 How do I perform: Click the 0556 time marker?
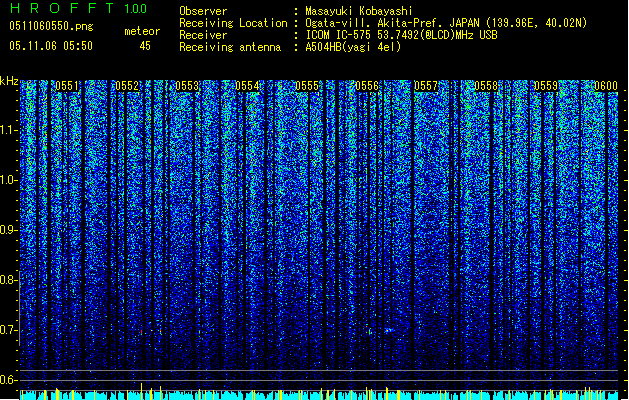[367, 86]
